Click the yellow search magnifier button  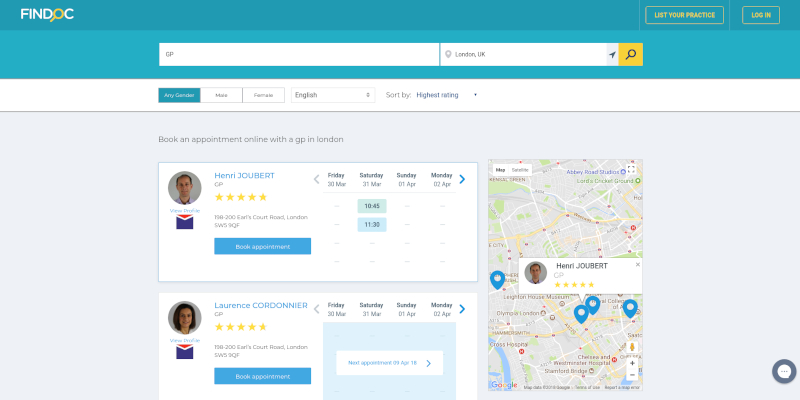click(630, 54)
